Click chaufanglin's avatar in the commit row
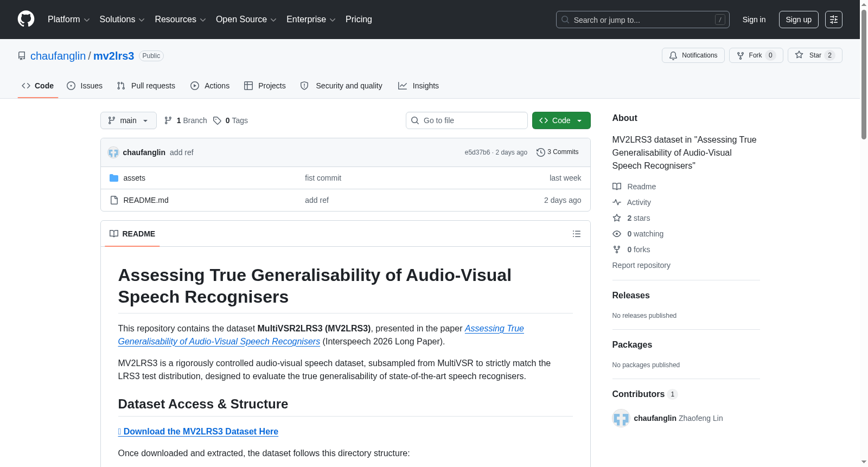Image resolution: width=868 pixels, height=467 pixels. coord(113,152)
